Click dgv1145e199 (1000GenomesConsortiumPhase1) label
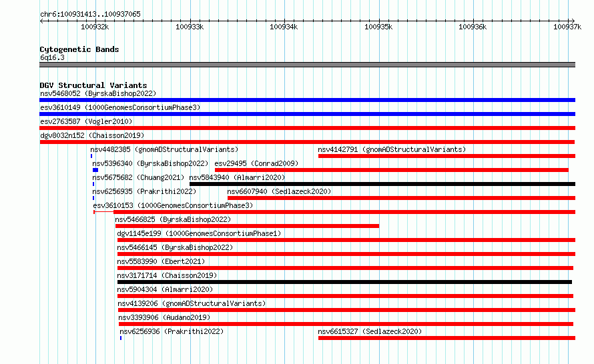 click(x=200, y=233)
